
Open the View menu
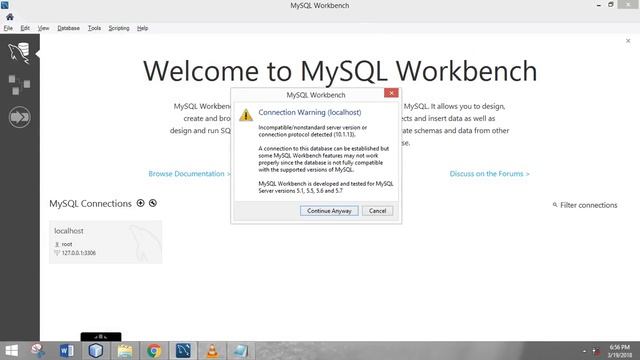tap(43, 28)
